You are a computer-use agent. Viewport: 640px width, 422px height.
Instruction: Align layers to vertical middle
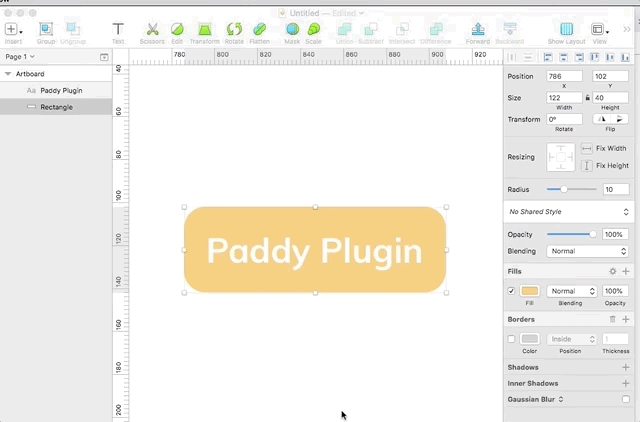(610, 58)
